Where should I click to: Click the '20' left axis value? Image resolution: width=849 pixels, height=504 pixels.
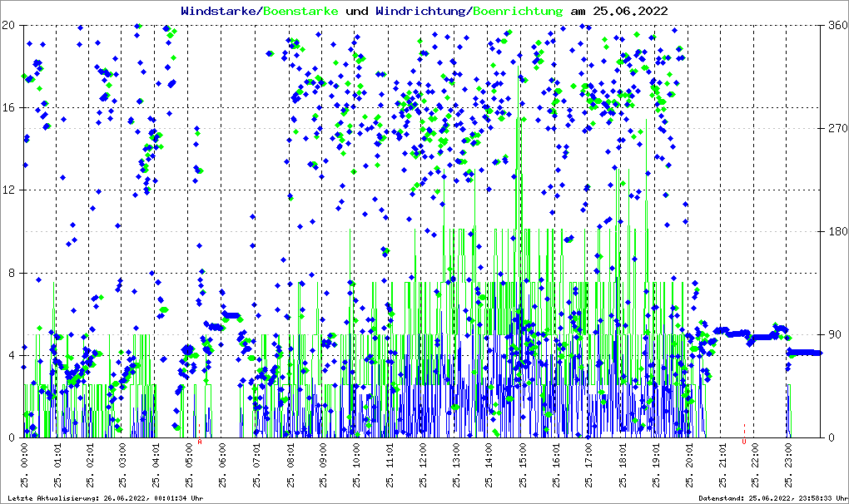tap(8, 25)
